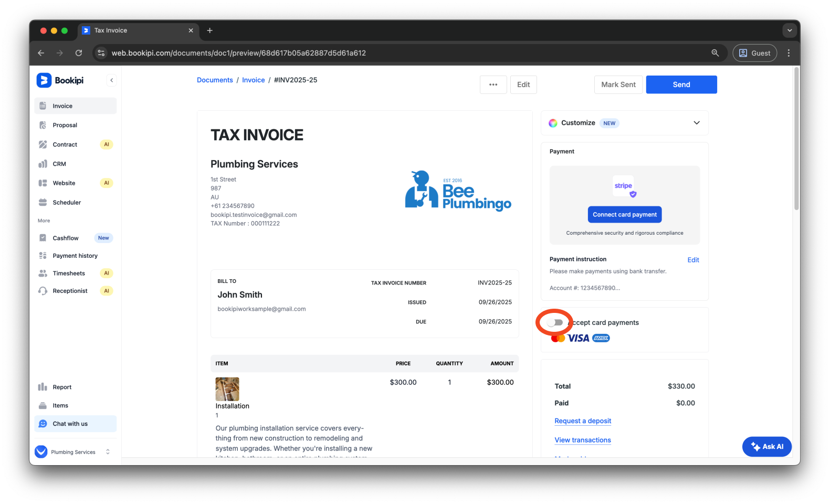Image resolution: width=830 pixels, height=504 pixels.
Task: Collapse the sidebar with the chevron
Action: tap(111, 80)
